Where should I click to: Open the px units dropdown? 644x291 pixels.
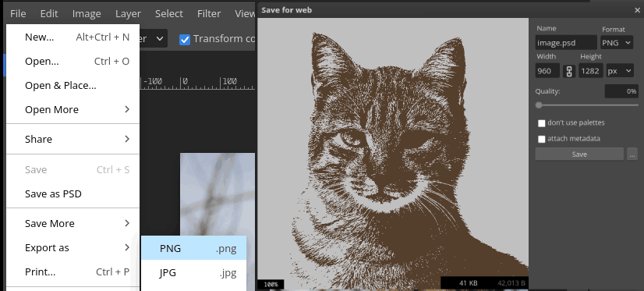pos(619,71)
